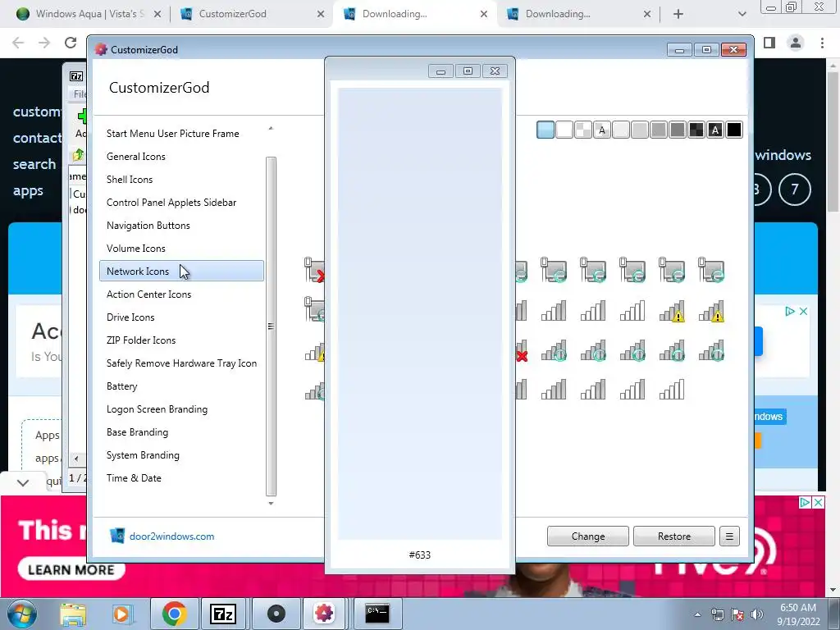
Task: Select the wireless signal icon with red X
Action: pos(521,351)
